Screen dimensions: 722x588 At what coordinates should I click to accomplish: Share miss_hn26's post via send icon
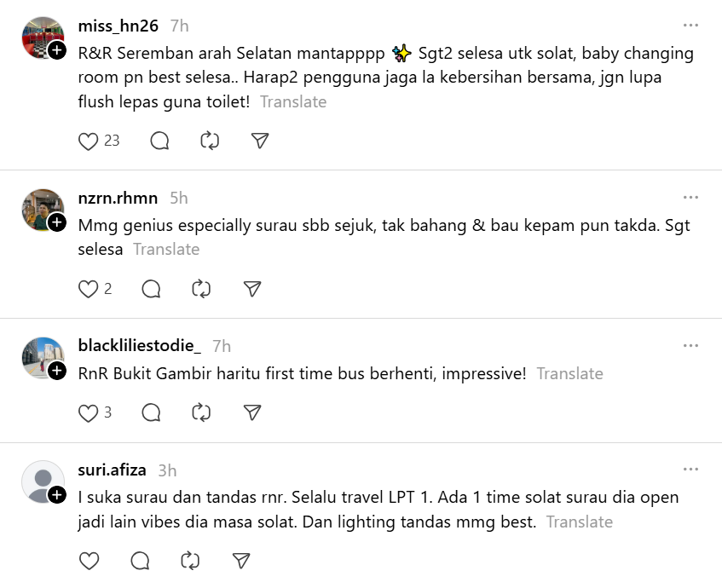pyautogui.click(x=261, y=141)
